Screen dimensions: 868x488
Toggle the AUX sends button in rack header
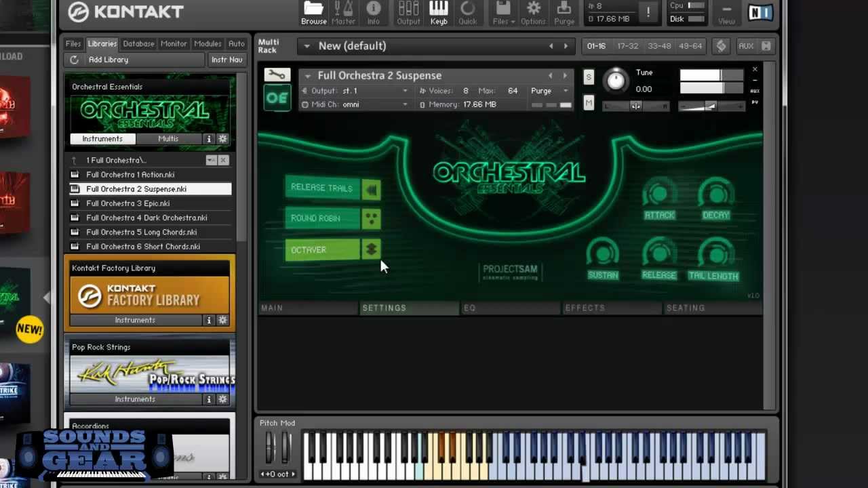click(x=746, y=46)
